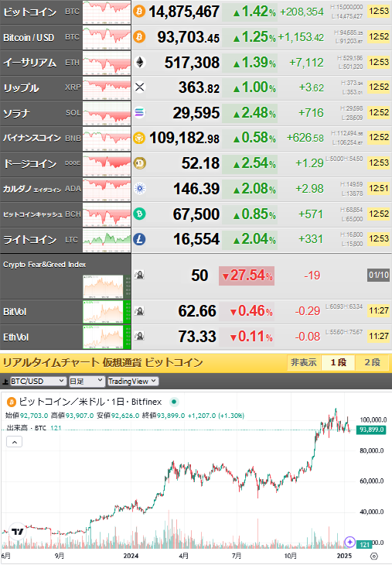The width and height of the screenshot is (392, 565).
Task: Select the 非表示 hide chart option
Action: pos(303,362)
